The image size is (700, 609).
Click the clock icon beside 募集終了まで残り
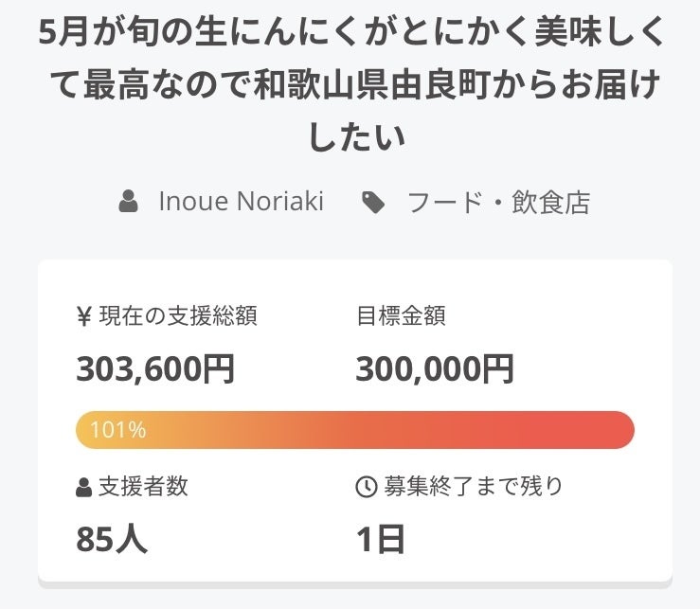[366, 488]
